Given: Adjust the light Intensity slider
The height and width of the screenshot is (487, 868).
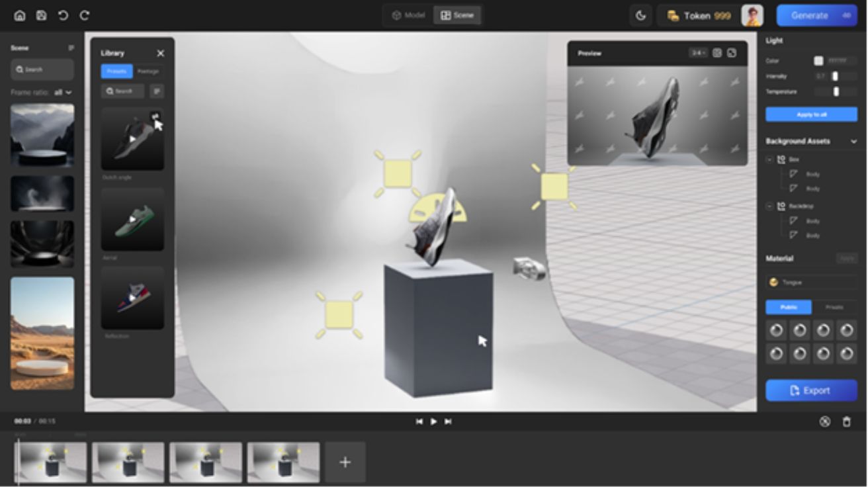Looking at the screenshot, I should (835, 77).
